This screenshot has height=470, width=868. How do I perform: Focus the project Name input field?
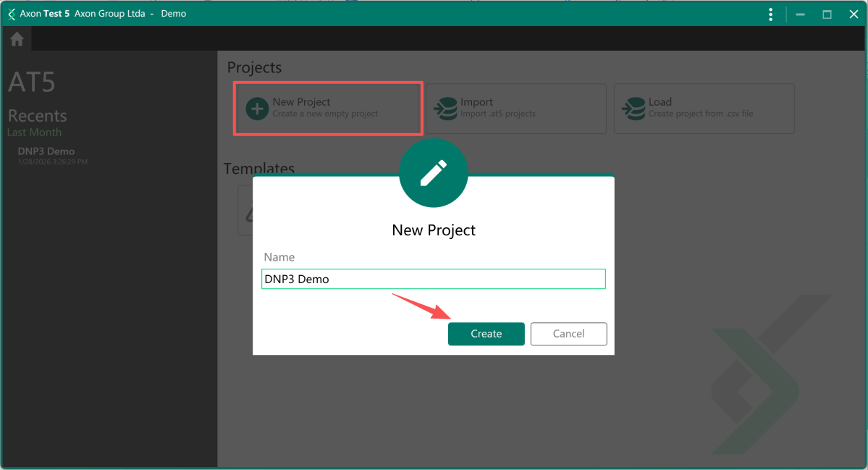click(x=433, y=279)
